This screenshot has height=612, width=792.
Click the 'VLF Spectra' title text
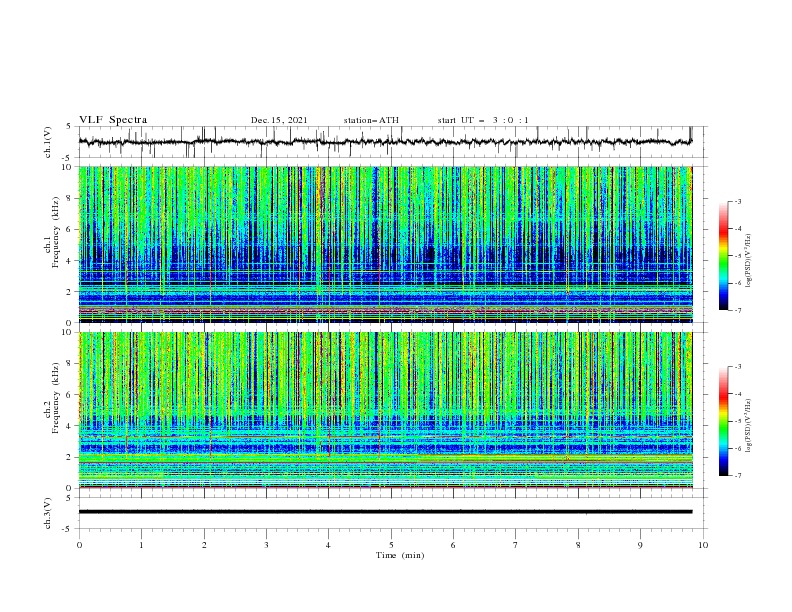113,120
